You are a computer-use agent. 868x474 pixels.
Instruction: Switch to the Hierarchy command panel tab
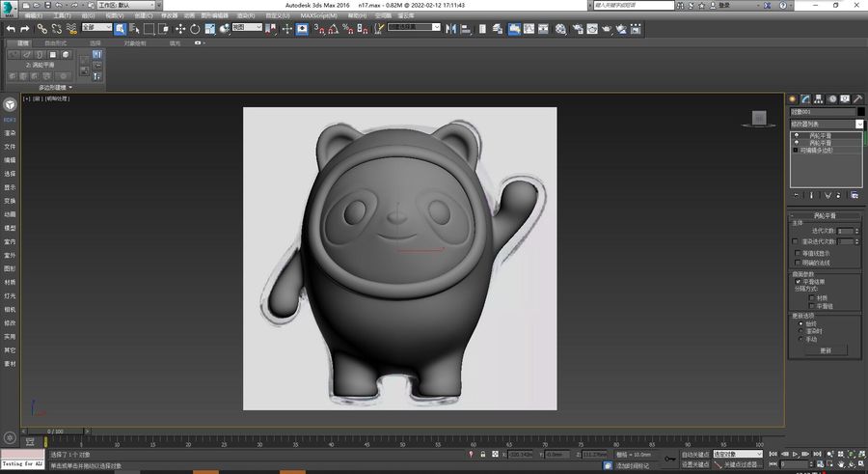(x=818, y=98)
